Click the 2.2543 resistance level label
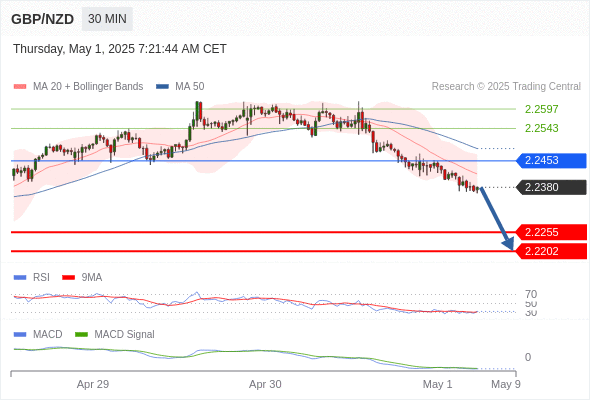The width and height of the screenshot is (590, 400). [x=541, y=128]
